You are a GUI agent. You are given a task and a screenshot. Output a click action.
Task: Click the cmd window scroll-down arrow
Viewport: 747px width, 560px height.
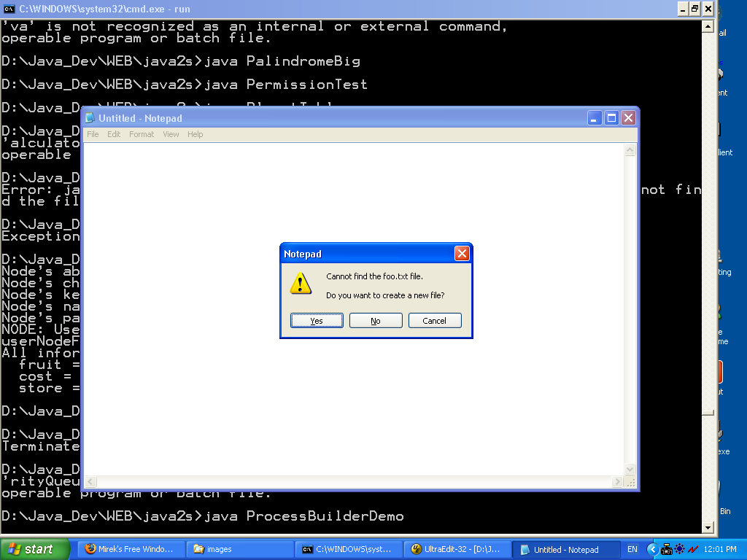click(x=707, y=527)
